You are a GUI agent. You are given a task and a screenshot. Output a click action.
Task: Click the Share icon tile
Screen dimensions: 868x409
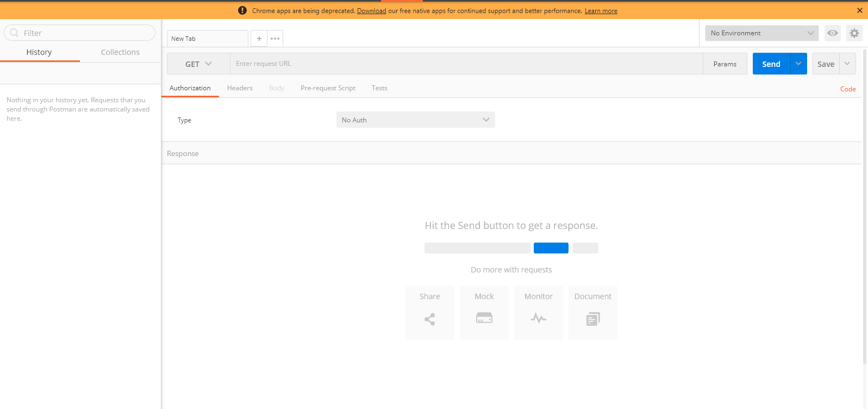click(430, 313)
